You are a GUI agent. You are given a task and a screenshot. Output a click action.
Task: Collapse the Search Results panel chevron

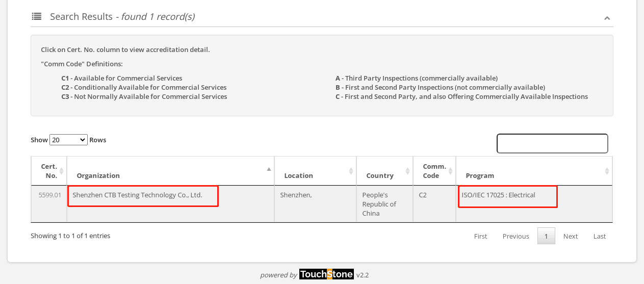click(x=607, y=18)
